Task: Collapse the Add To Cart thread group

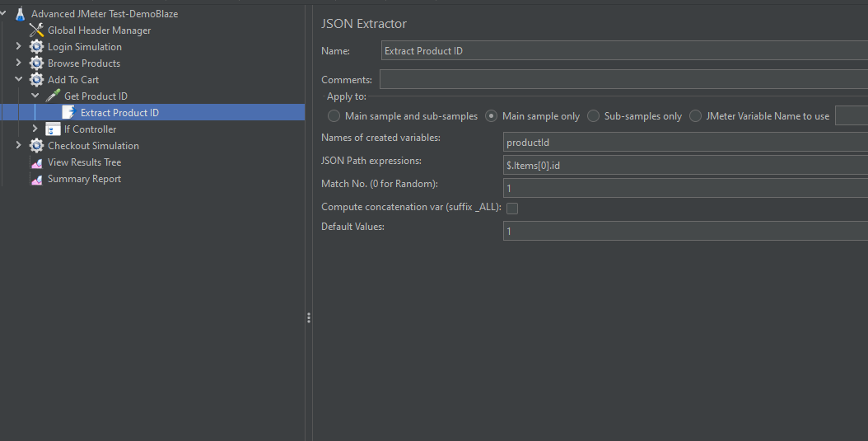Action: [18, 79]
